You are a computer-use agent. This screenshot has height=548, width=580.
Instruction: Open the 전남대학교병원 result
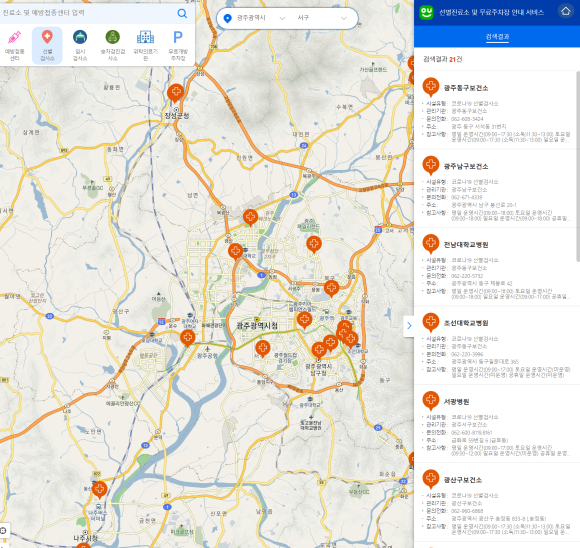coord(497,267)
